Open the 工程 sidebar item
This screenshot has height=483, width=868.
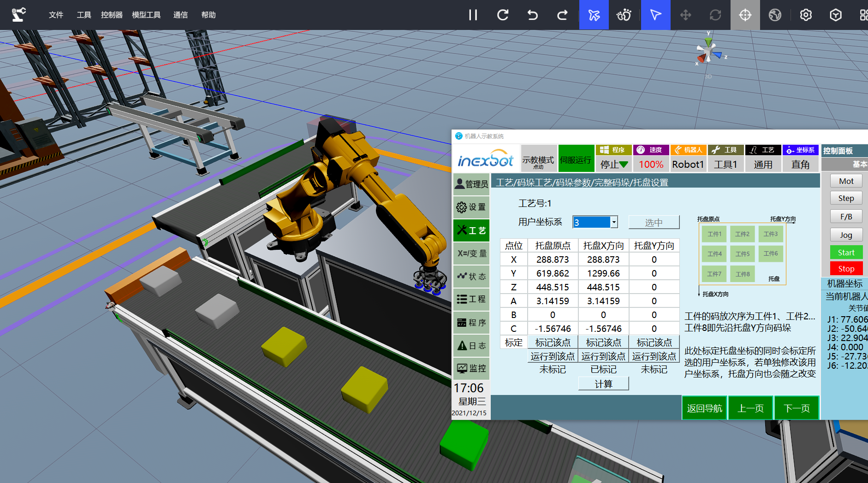(x=471, y=299)
